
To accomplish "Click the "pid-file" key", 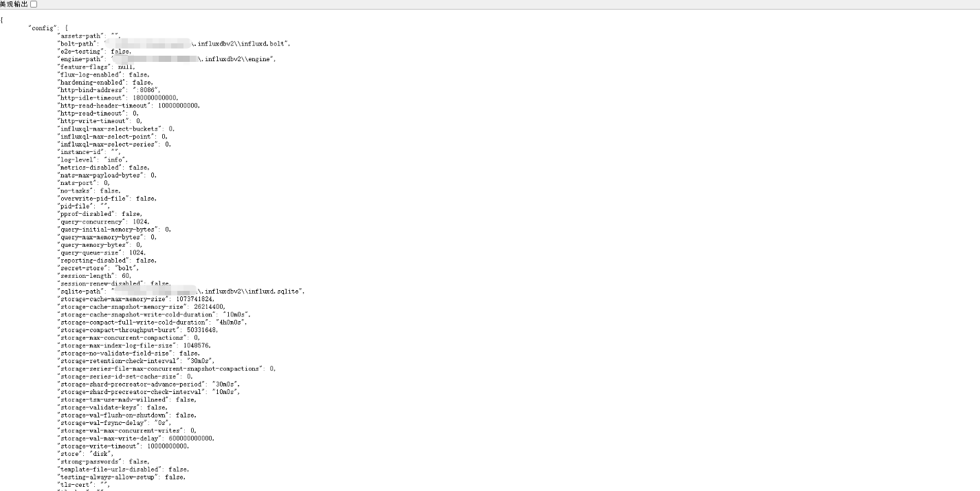I will [76, 206].
